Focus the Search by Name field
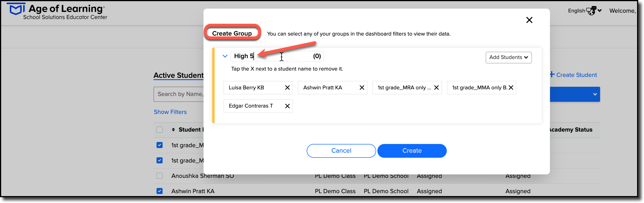This screenshot has height=203, width=644. click(179, 94)
